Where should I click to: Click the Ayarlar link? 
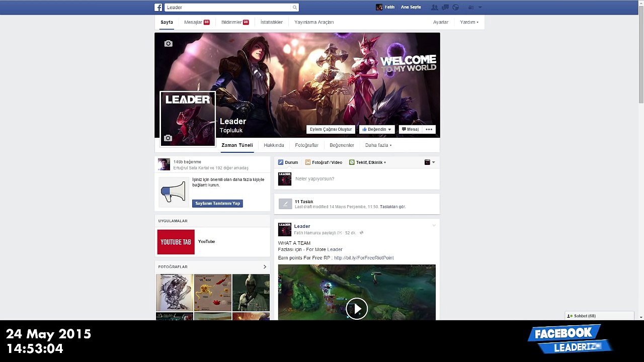coord(441,22)
